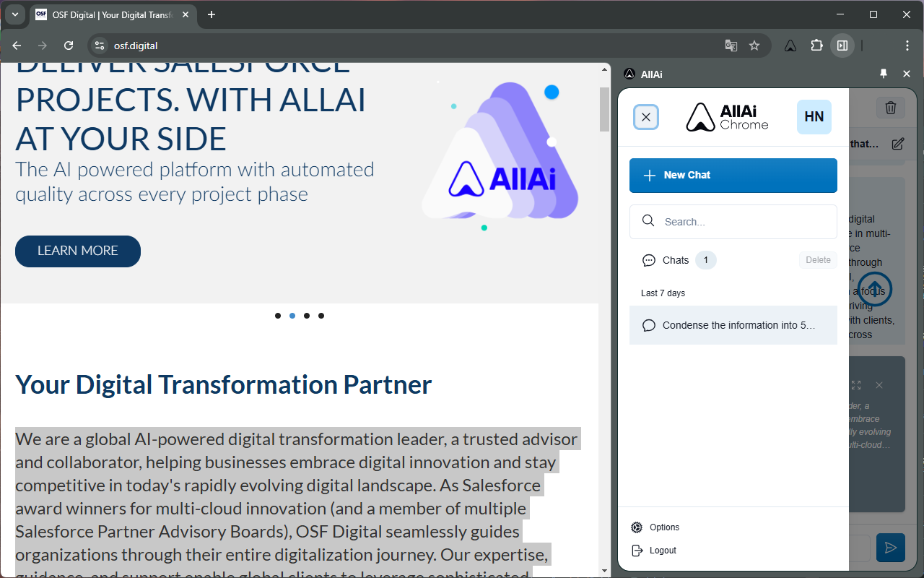Click the AllAi extension icon in toolbar

click(x=790, y=46)
